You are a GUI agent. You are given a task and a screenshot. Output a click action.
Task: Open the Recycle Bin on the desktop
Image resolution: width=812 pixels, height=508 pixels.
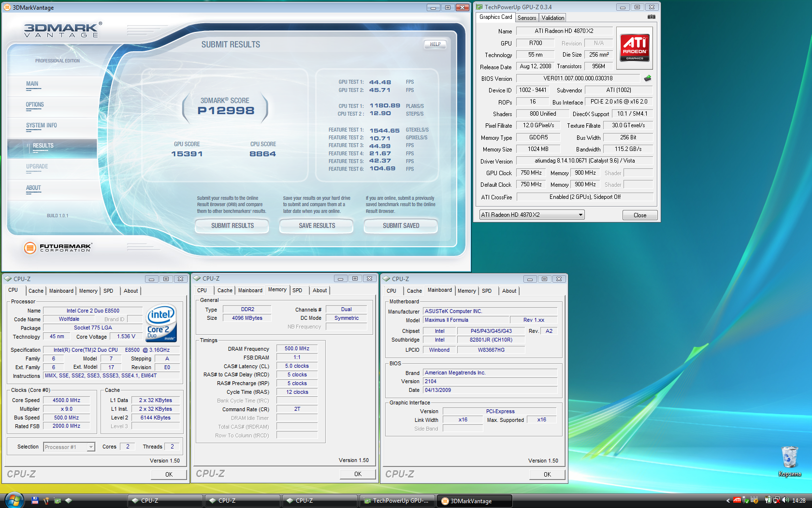point(789,461)
